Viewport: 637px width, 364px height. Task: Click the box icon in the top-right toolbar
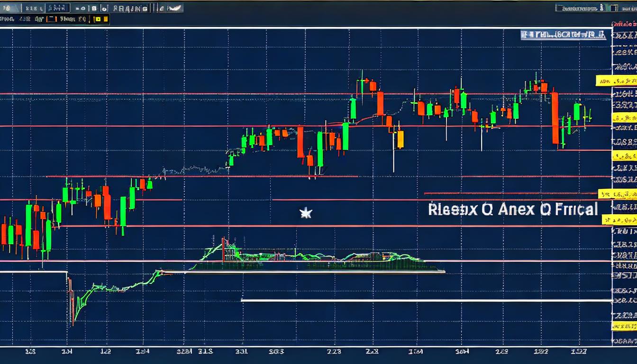615,8
